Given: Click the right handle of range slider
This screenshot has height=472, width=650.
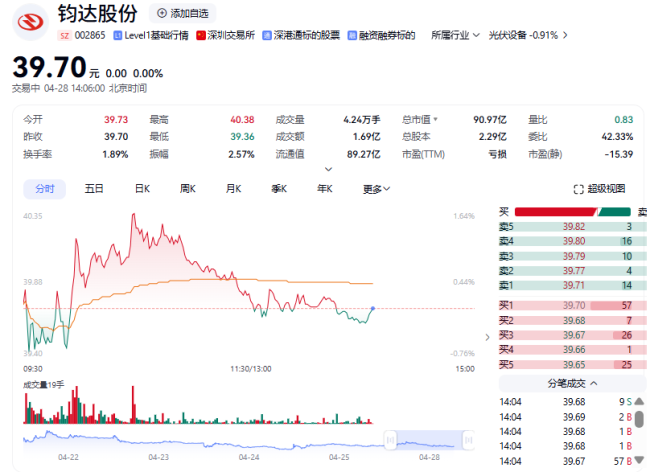Looking at the screenshot, I should pos(468,440).
